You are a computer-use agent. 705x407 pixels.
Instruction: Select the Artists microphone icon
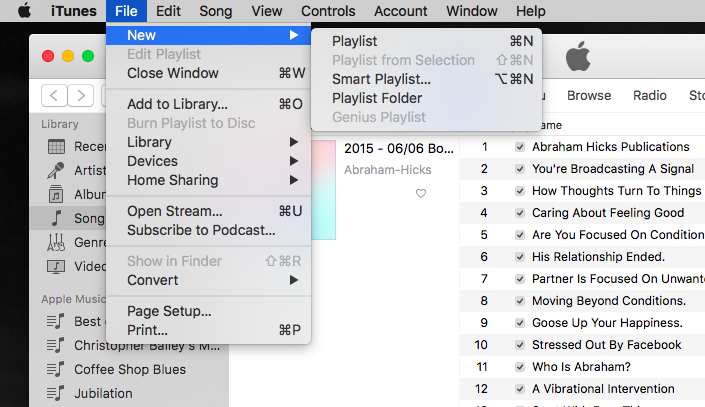click(x=56, y=170)
